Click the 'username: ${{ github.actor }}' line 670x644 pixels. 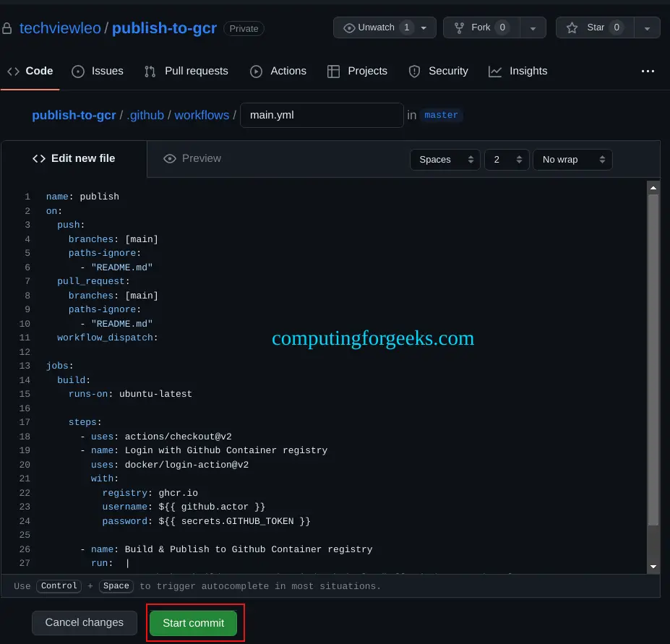tap(184, 507)
